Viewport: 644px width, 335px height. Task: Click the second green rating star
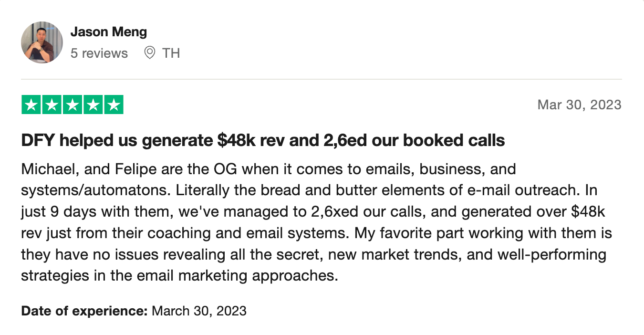[52, 105]
